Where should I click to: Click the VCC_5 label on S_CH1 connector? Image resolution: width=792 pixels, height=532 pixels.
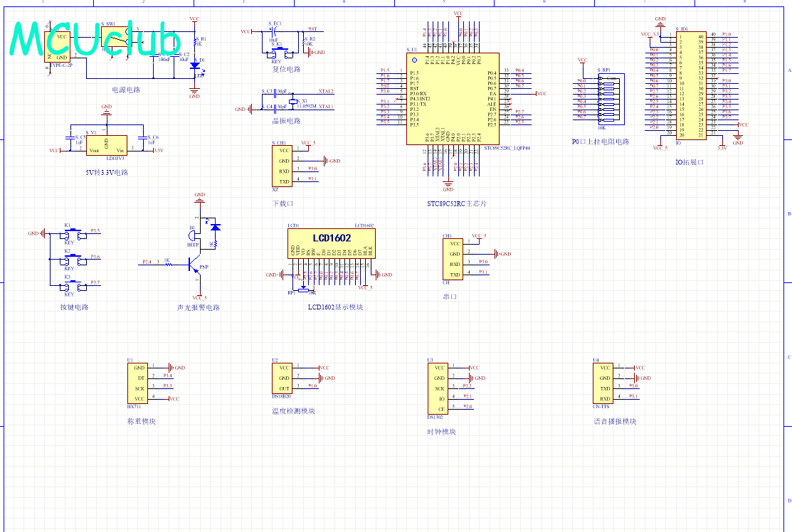[308, 143]
